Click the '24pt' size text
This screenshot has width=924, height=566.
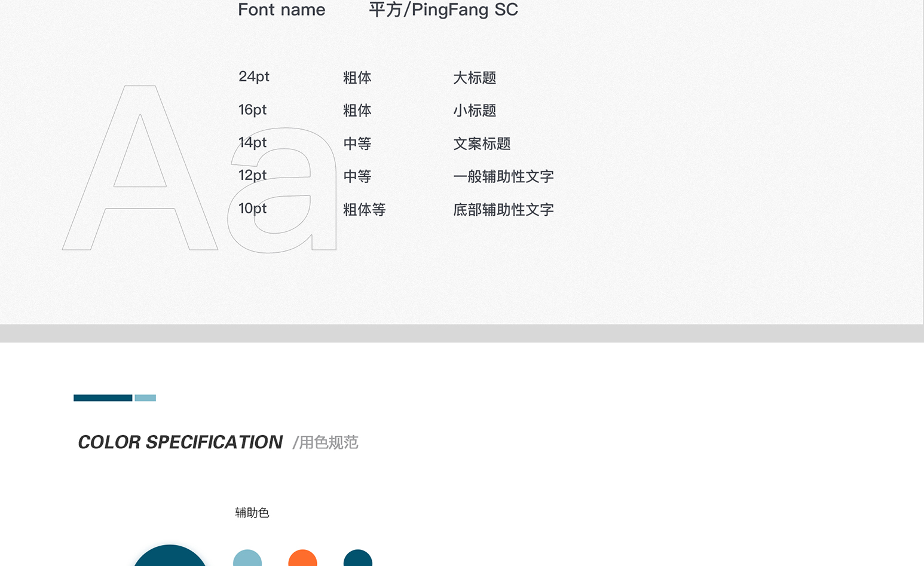(x=254, y=77)
